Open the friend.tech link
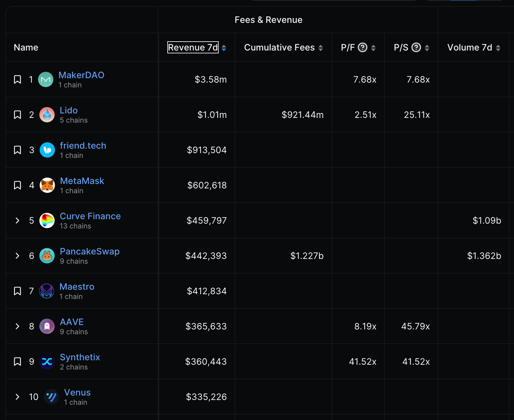Image resolution: width=514 pixels, height=420 pixels. 83,146
